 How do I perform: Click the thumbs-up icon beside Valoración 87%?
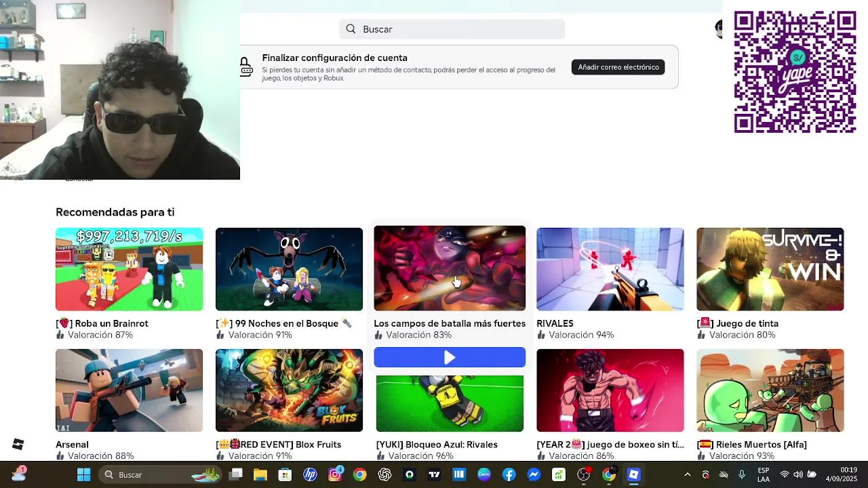pyautogui.click(x=60, y=335)
